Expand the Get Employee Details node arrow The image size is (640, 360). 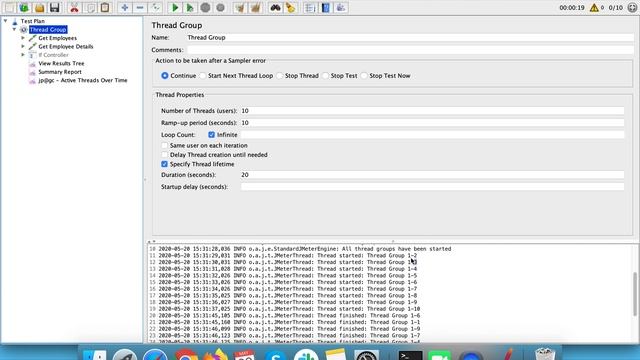pyautogui.click(x=23, y=47)
